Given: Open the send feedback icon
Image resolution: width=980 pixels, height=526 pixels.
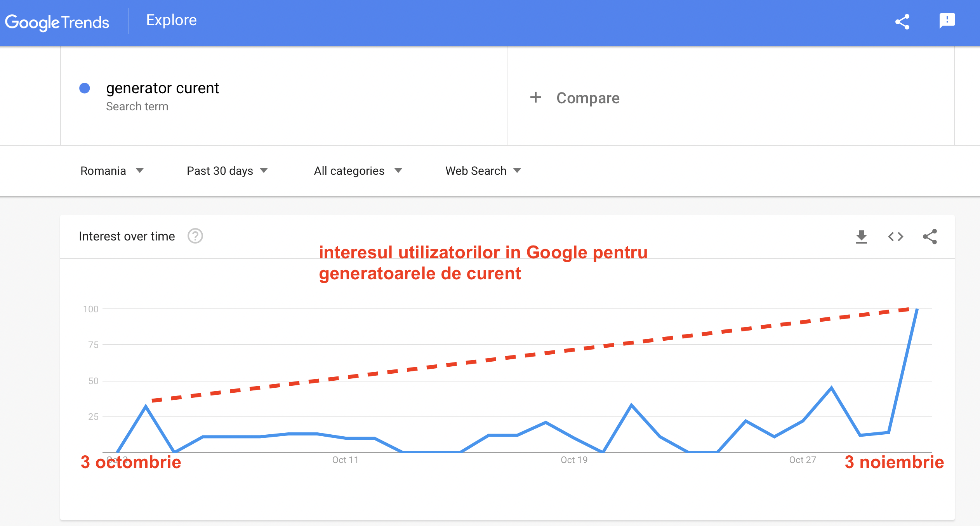Looking at the screenshot, I should pyautogui.click(x=947, y=21).
